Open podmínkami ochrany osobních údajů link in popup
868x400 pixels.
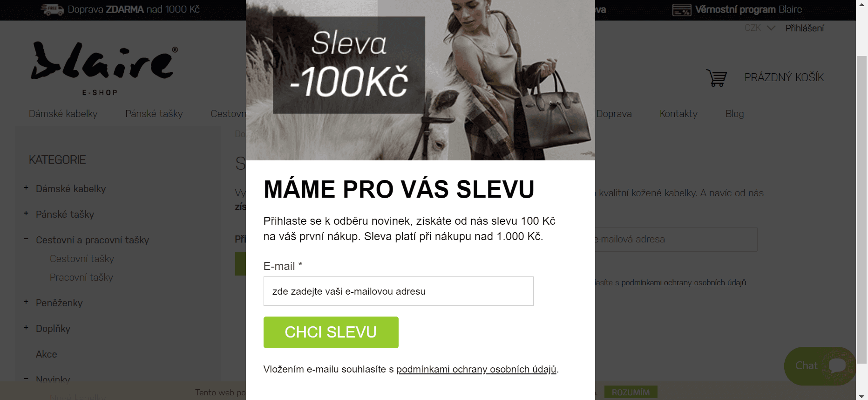[x=476, y=369]
